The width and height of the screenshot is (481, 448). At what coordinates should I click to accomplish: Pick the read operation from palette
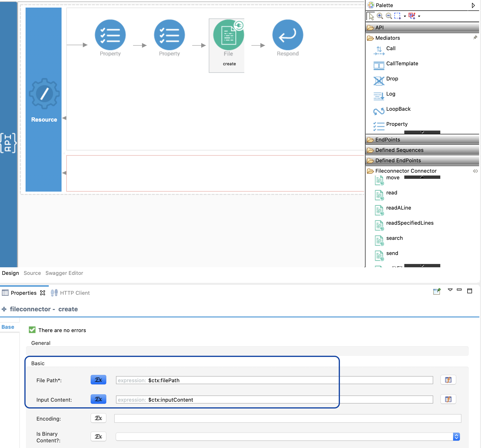pyautogui.click(x=386, y=195)
